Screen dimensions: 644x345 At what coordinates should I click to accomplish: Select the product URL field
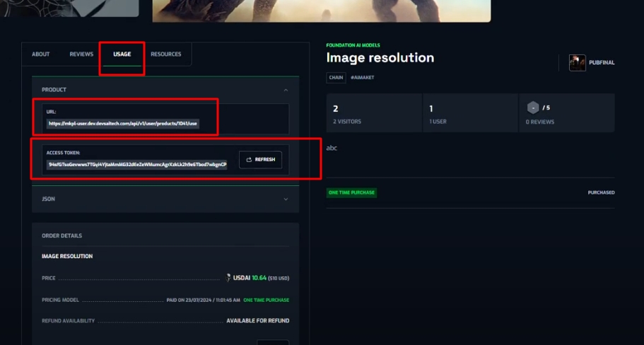(123, 123)
